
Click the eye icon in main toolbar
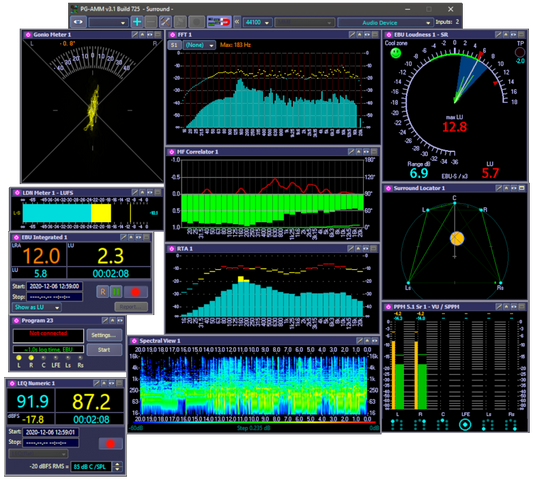pyautogui.click(x=78, y=22)
